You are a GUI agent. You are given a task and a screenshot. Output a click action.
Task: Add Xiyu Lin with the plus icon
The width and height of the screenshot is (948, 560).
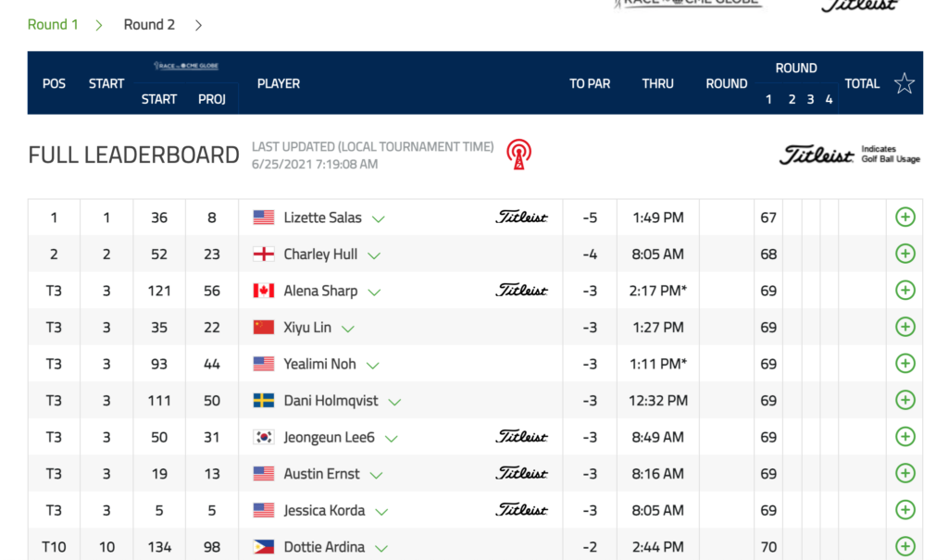coord(904,327)
